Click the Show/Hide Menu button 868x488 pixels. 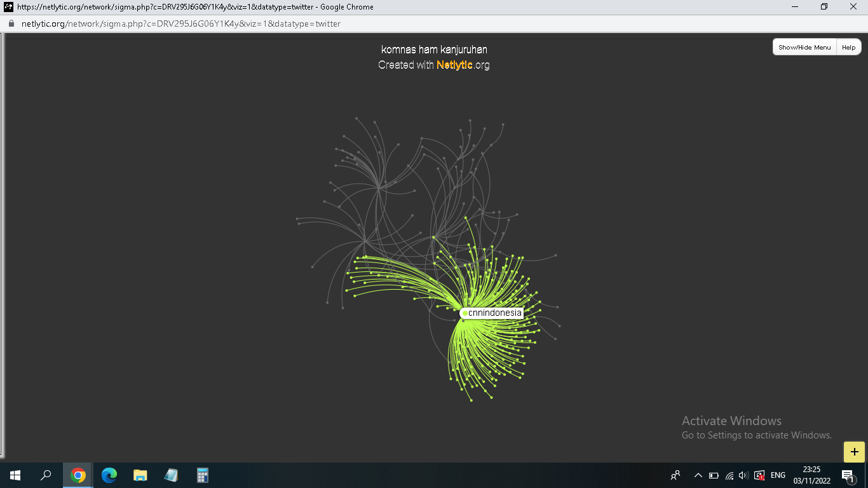tap(804, 47)
